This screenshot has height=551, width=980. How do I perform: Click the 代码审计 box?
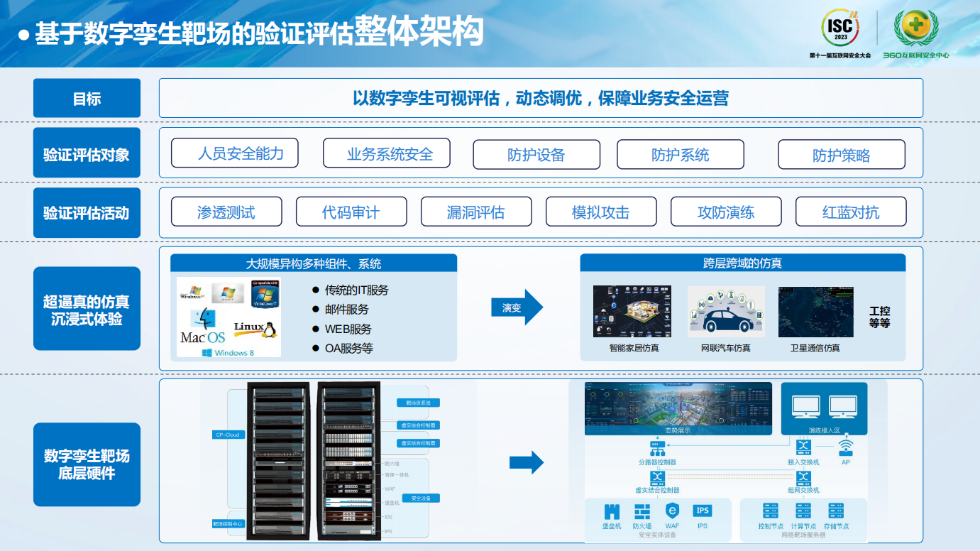351,212
